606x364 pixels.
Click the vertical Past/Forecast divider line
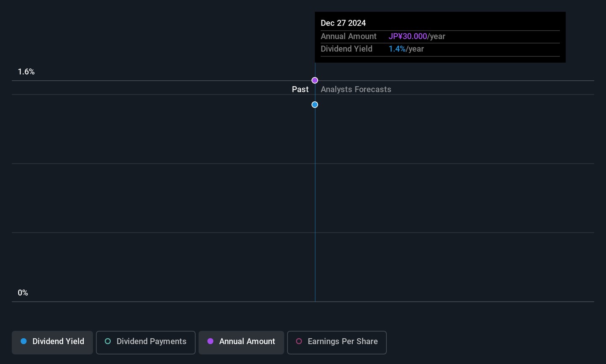pos(315,189)
